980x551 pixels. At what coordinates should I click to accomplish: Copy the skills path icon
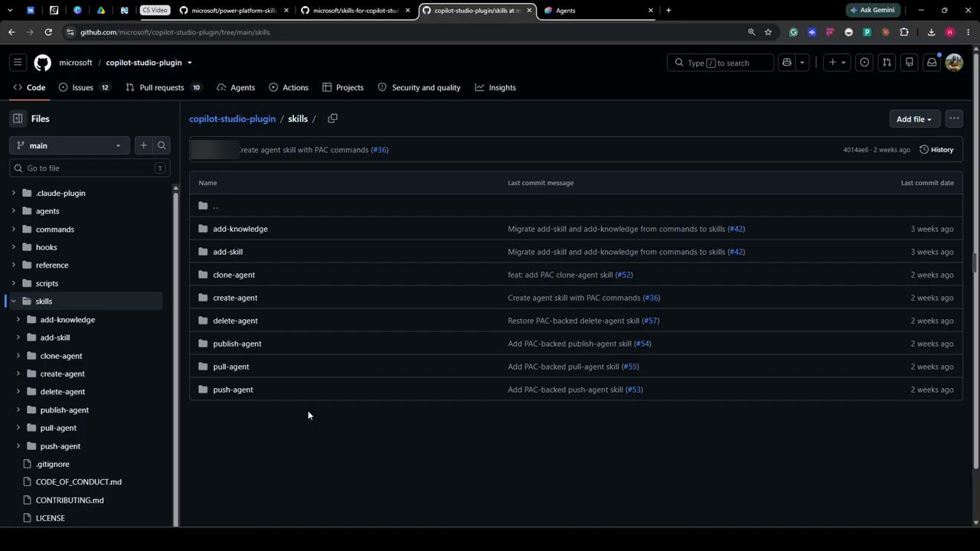[332, 119]
